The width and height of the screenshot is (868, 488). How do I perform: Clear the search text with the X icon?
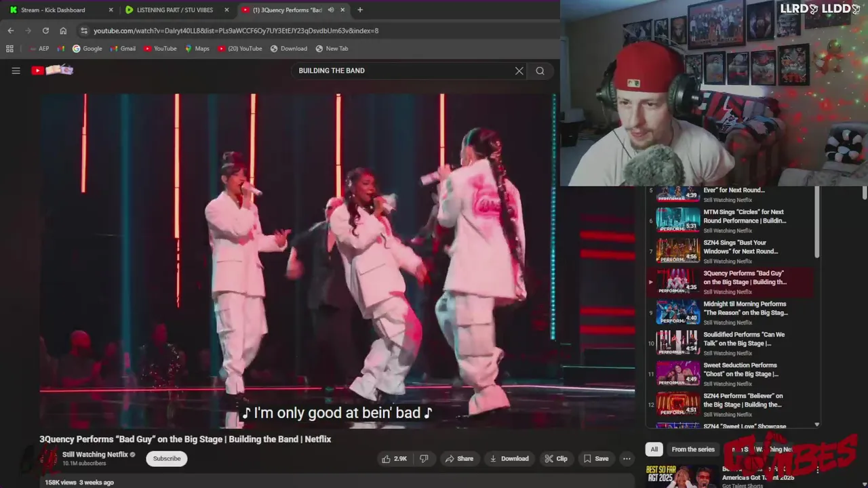click(519, 70)
